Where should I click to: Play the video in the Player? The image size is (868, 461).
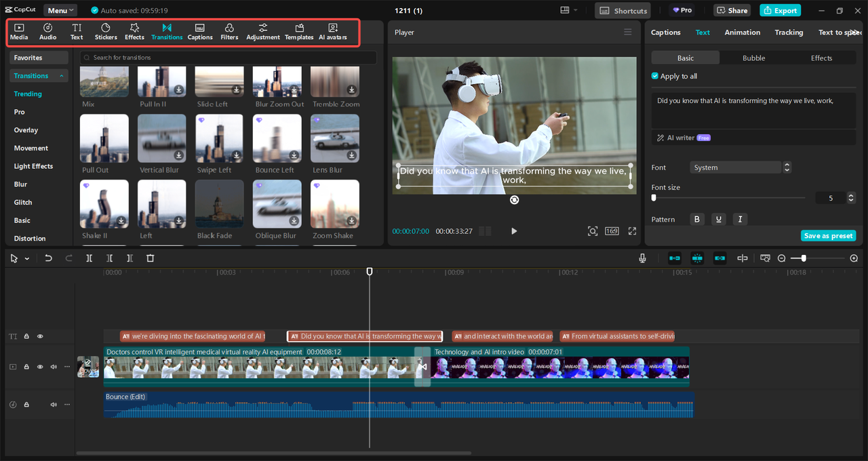tap(514, 231)
